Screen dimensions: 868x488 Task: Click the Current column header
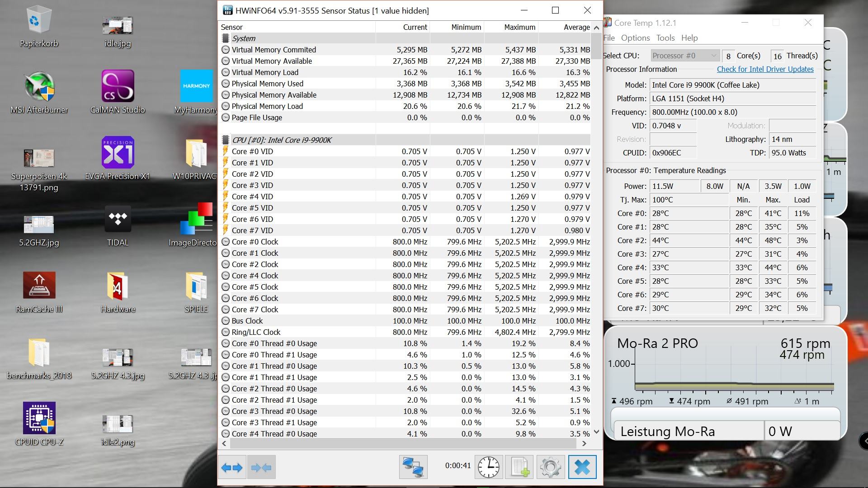pos(402,27)
